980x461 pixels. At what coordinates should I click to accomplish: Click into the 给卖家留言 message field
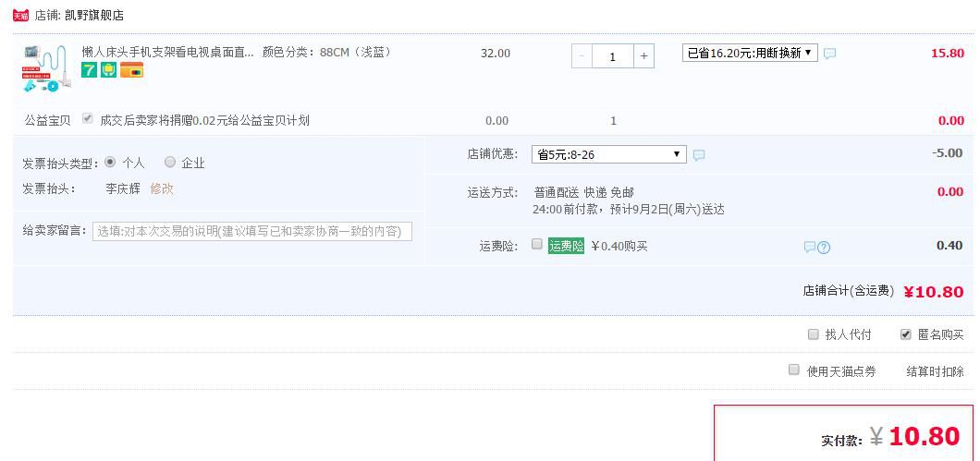[252, 231]
